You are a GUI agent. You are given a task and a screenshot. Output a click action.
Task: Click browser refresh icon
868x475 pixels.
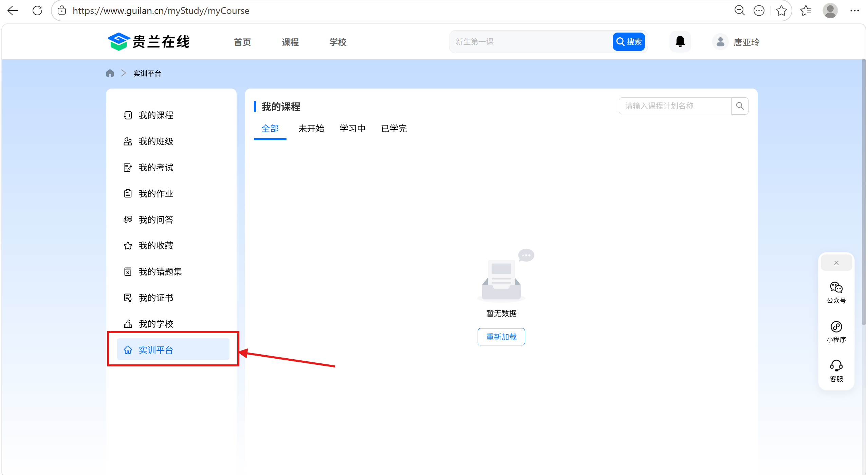click(x=37, y=11)
